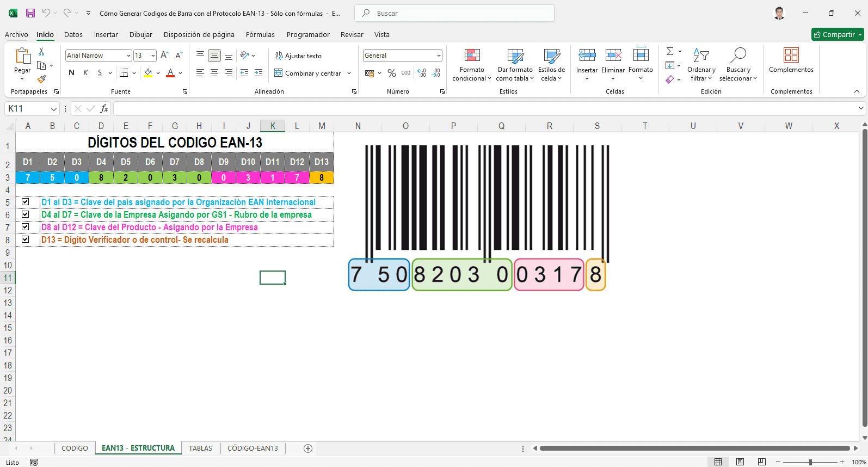Adjust the zoom slider handle
This screenshot has height=467, width=868.
810,462
